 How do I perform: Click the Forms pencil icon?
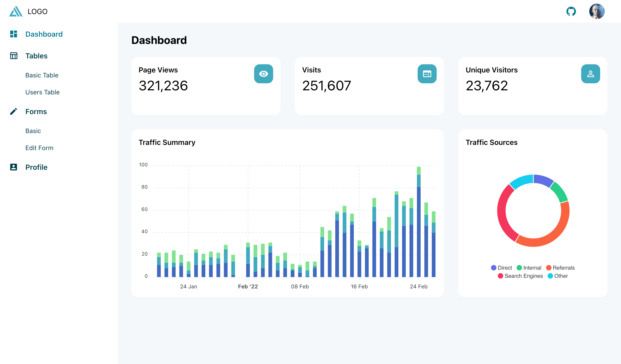(14, 112)
